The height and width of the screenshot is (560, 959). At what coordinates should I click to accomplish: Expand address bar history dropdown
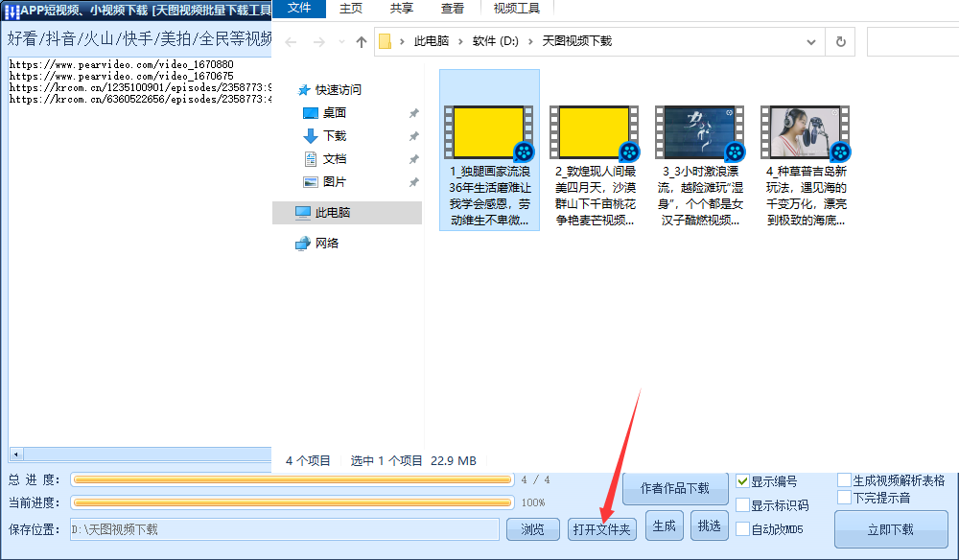pyautogui.click(x=811, y=42)
